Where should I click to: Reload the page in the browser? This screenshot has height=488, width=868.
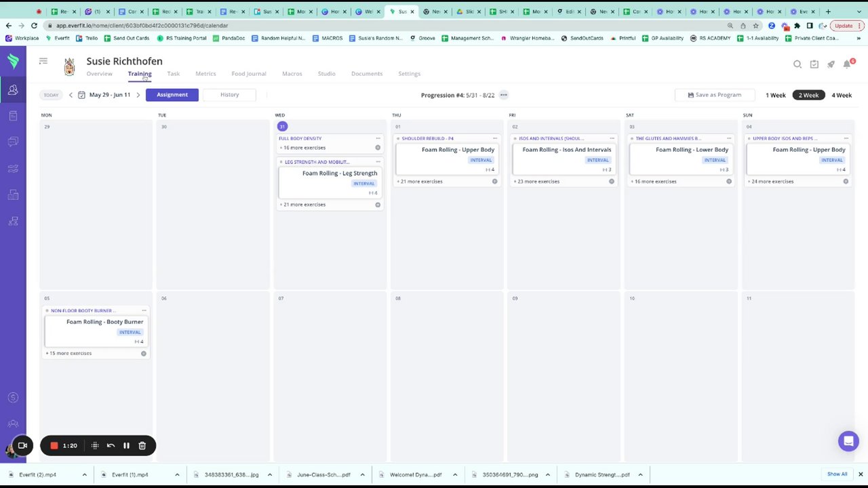pos(34,26)
